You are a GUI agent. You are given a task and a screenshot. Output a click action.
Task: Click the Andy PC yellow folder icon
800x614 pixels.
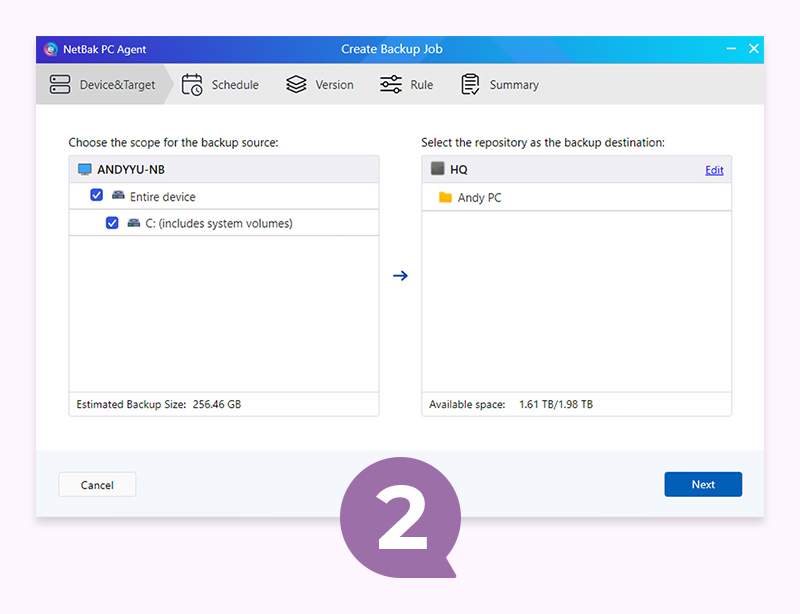pos(445,197)
